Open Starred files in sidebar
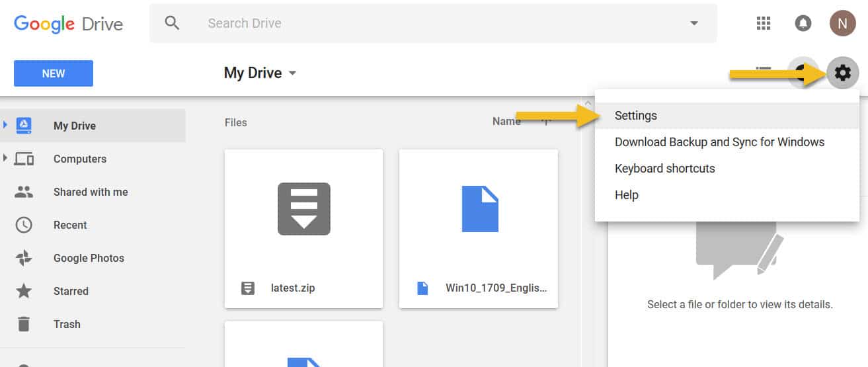Image resolution: width=868 pixels, height=367 pixels. coord(71,291)
